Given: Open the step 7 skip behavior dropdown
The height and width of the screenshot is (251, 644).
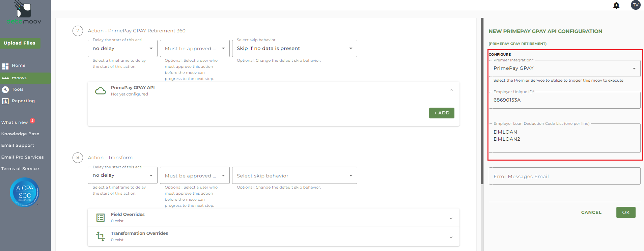Looking at the screenshot, I should (x=294, y=49).
